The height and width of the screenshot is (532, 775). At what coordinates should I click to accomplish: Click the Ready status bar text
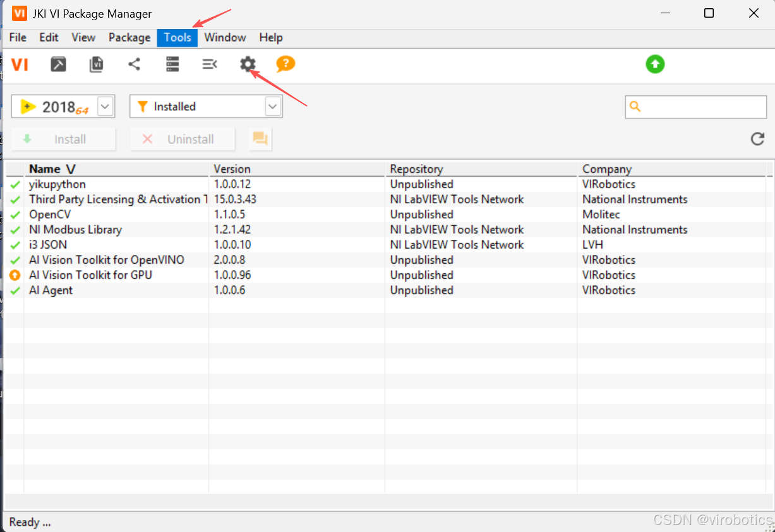click(30, 522)
